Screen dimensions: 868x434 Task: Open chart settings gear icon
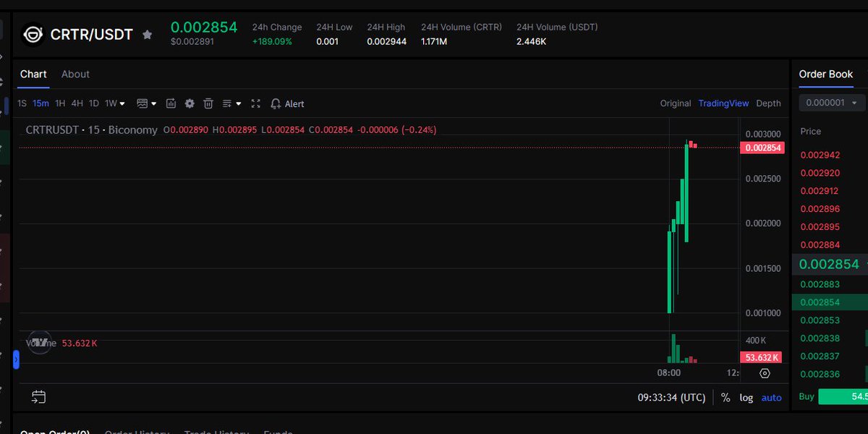(x=190, y=103)
